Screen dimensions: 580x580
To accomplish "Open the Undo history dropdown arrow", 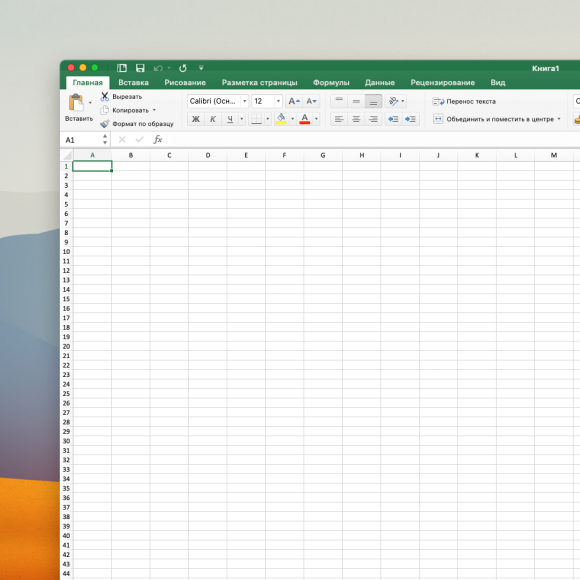I will point(169,68).
